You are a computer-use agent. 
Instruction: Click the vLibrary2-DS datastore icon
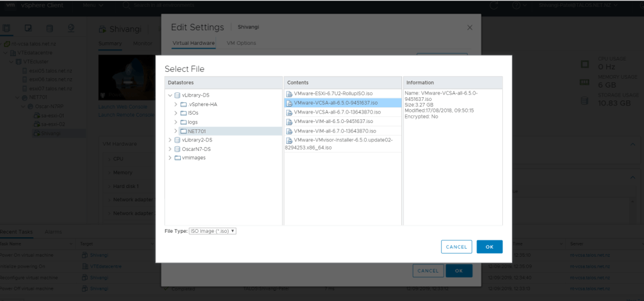[177, 139]
